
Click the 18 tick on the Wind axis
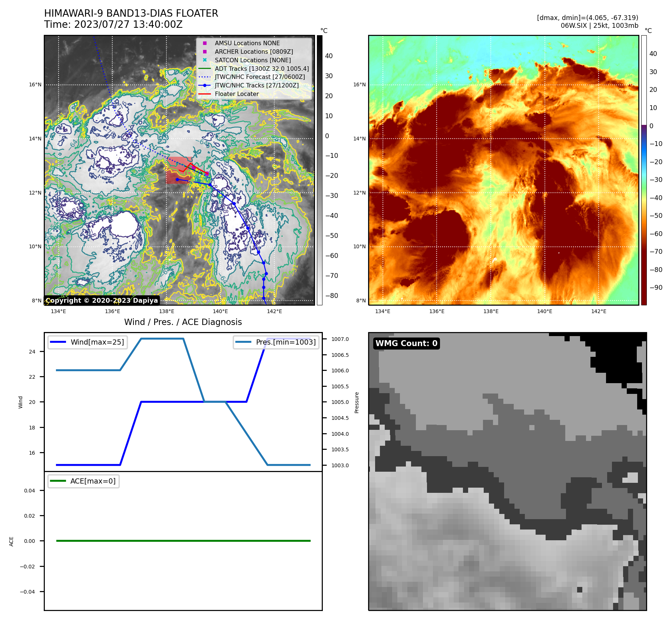click(32, 428)
